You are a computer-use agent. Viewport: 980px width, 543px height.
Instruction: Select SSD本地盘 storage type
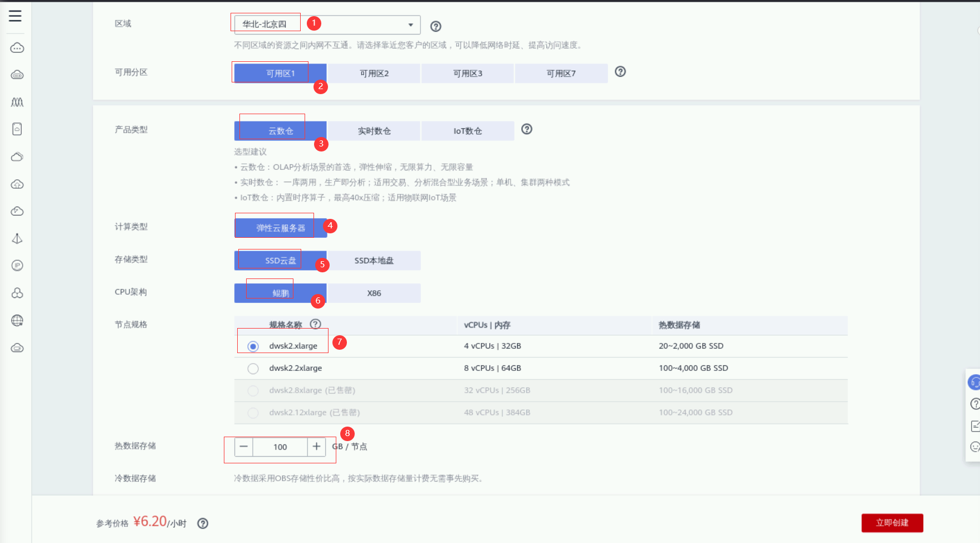tap(374, 261)
